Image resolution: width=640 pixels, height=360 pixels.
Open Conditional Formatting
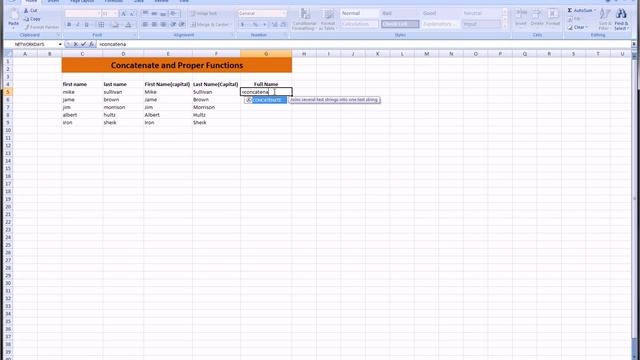click(304, 19)
